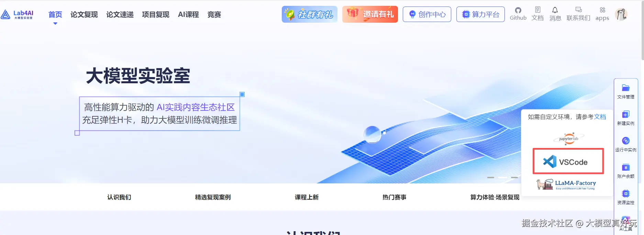Image resolution: width=644 pixels, height=235 pixels.
Task: Jump to 精选复现案例 section
Action: pos(213,197)
